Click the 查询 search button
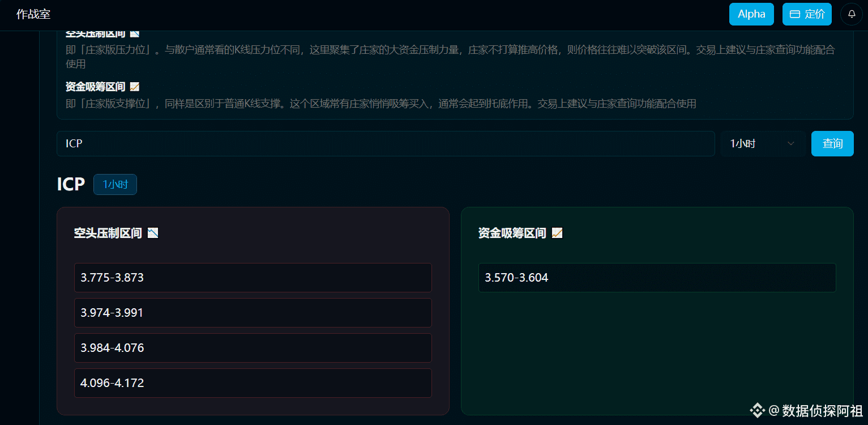The width and height of the screenshot is (868, 425). [x=832, y=144]
